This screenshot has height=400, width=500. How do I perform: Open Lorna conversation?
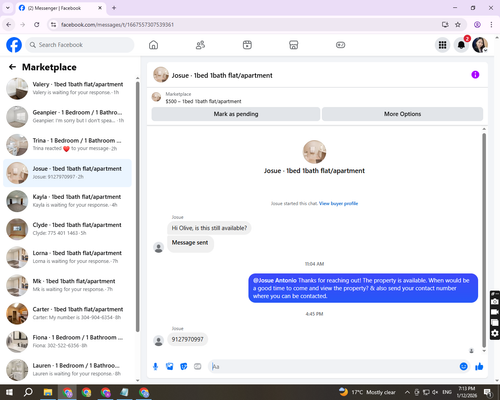coord(68,257)
